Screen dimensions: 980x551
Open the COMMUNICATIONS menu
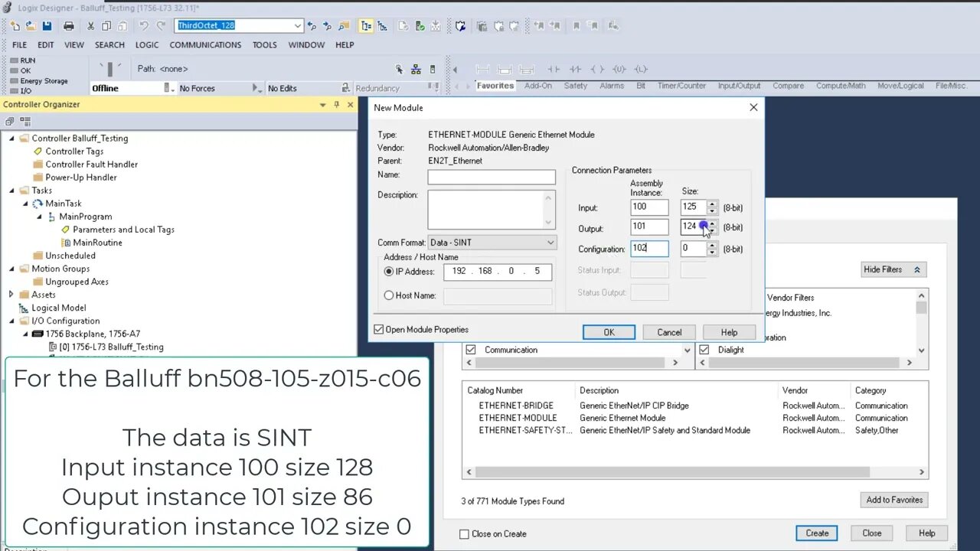tap(205, 45)
